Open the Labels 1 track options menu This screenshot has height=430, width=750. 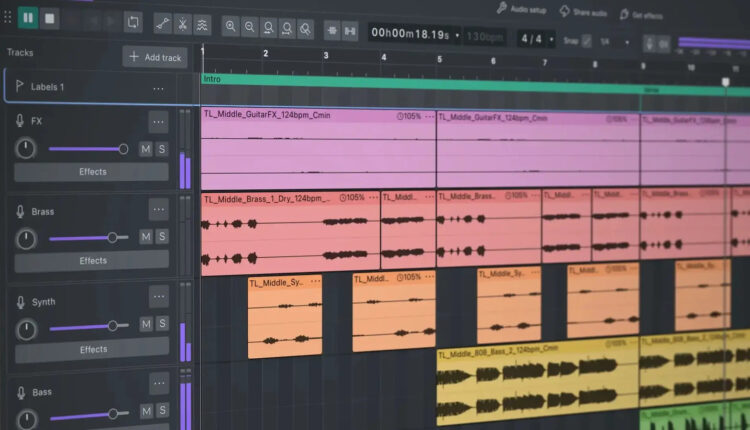pos(158,89)
